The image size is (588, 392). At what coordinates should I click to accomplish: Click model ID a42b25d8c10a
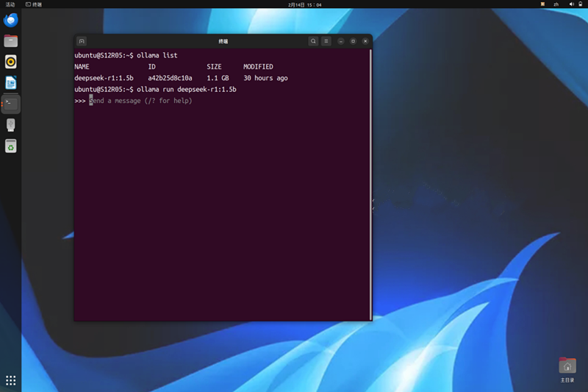(170, 78)
